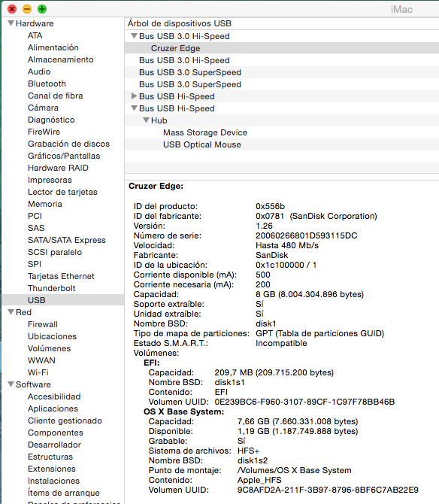Click mount point /Volumes/OS X Base System
Image resolution: width=439 pixels, height=504 pixels.
[294, 470]
